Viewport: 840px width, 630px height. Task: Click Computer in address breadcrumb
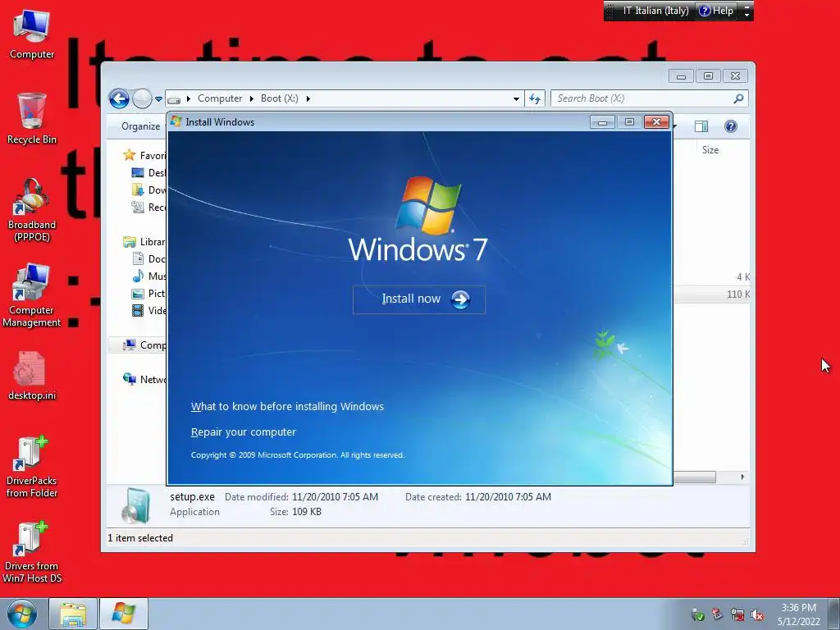pos(220,98)
